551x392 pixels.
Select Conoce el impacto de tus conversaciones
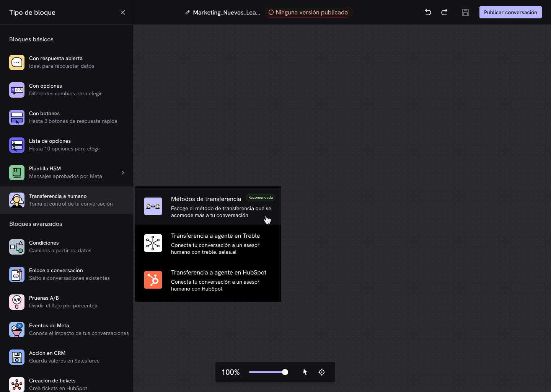pyautogui.click(x=79, y=333)
